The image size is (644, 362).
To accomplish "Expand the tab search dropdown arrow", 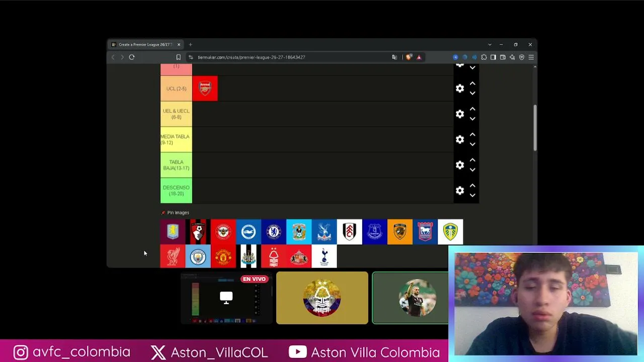I will pos(490,45).
